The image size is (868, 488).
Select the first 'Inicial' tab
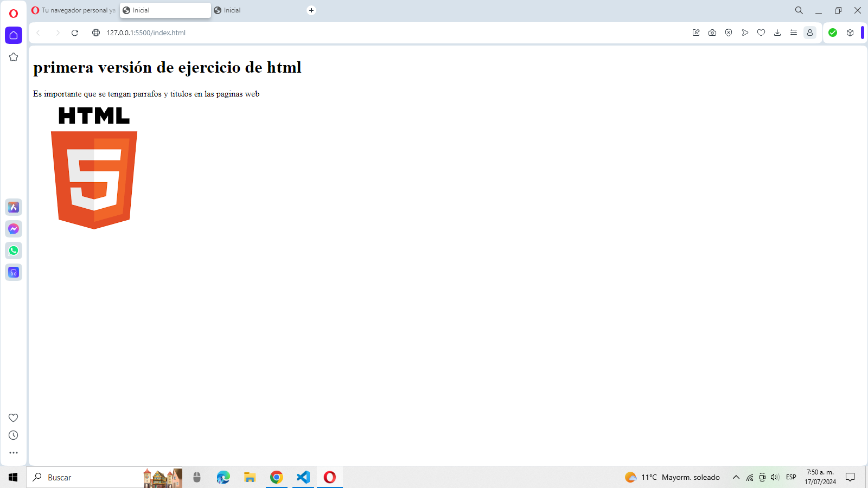point(165,10)
